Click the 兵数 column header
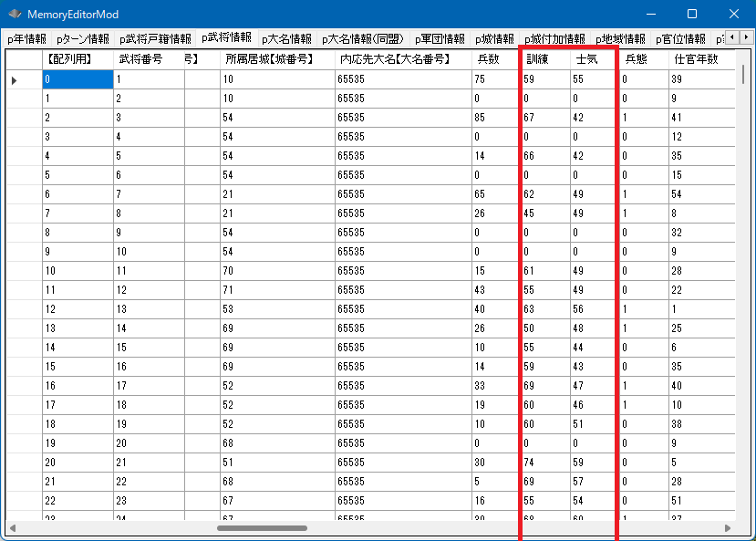Image resolution: width=756 pixels, height=541 pixels. 488,58
